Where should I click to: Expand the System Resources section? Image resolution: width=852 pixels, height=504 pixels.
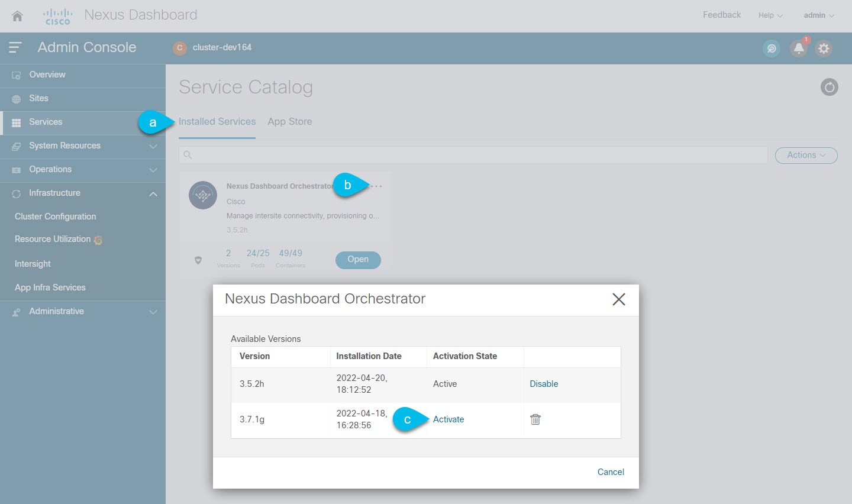(153, 146)
